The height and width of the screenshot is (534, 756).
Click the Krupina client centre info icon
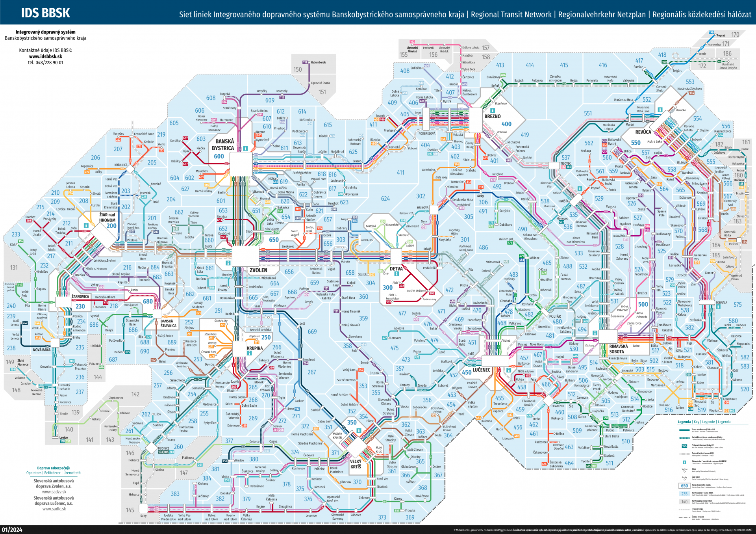pos(249,353)
